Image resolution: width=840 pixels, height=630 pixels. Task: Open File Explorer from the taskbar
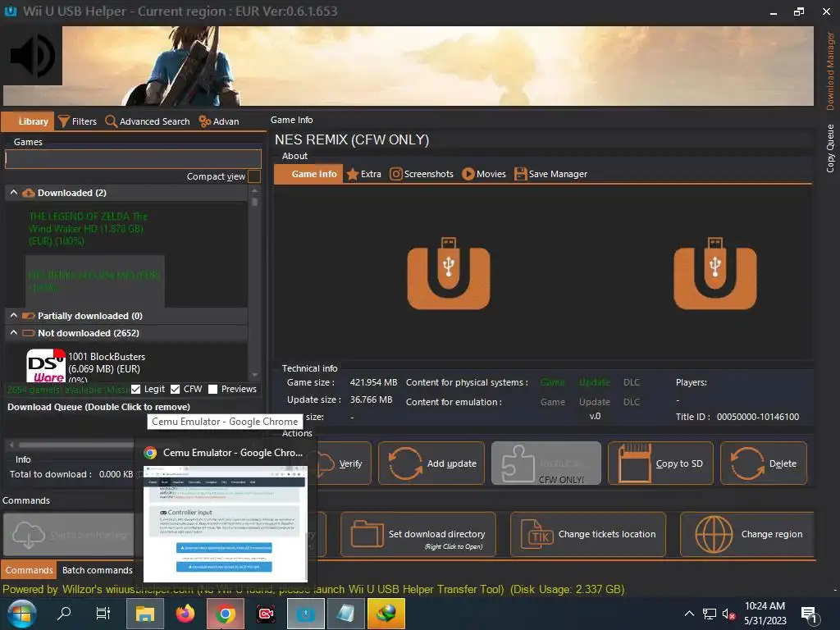click(144, 614)
